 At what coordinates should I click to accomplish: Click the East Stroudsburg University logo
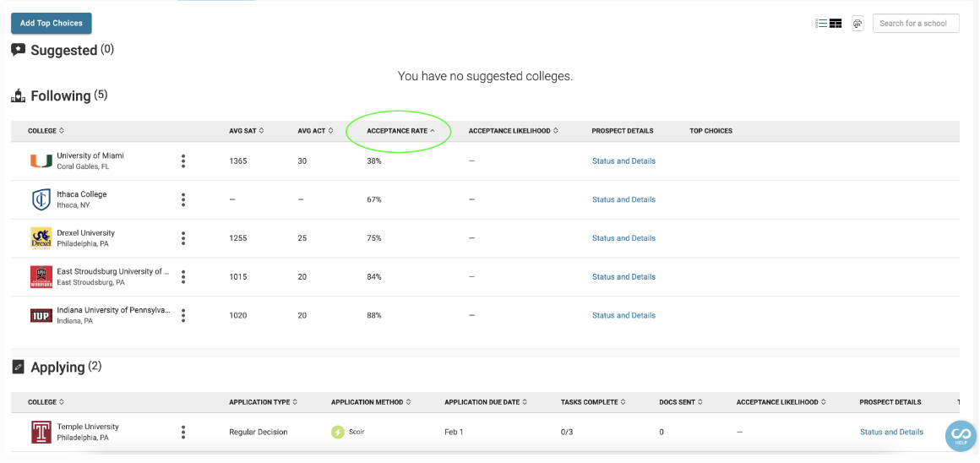click(x=41, y=277)
